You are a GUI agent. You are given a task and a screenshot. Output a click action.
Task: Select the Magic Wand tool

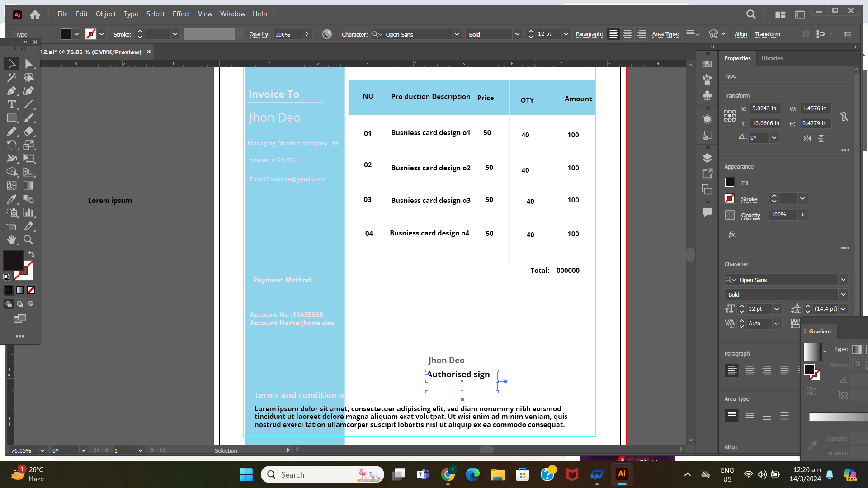(x=12, y=77)
